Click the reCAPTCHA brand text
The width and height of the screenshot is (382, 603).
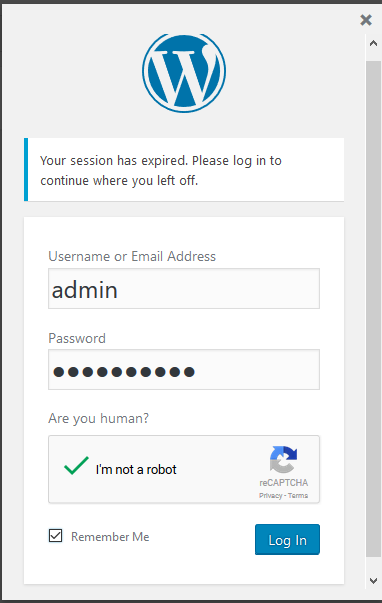[284, 483]
